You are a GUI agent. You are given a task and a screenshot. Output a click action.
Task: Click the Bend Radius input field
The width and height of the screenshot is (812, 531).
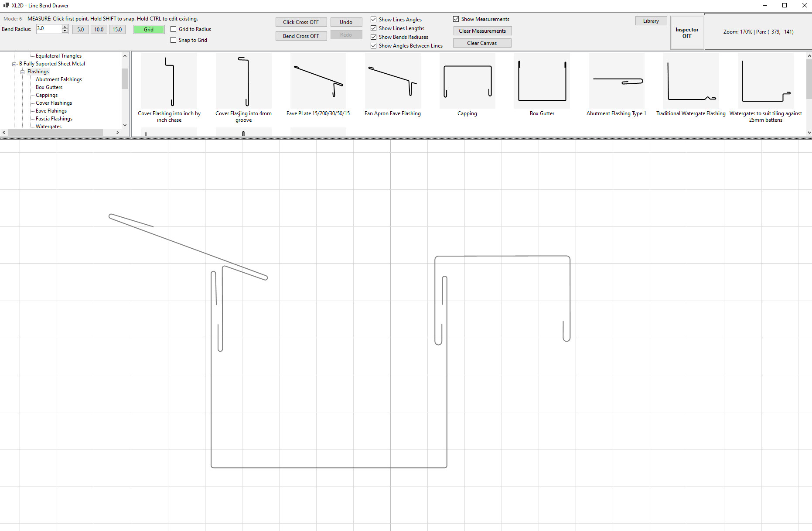click(x=48, y=29)
